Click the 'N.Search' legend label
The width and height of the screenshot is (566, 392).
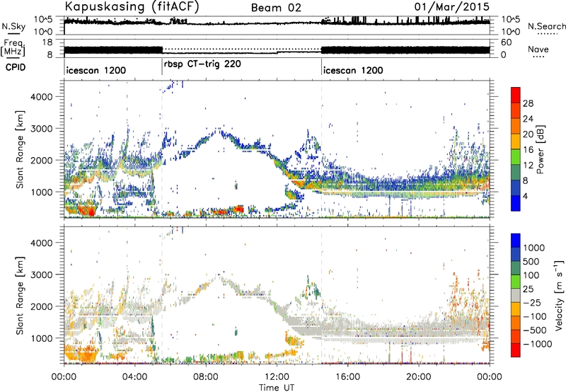click(546, 26)
